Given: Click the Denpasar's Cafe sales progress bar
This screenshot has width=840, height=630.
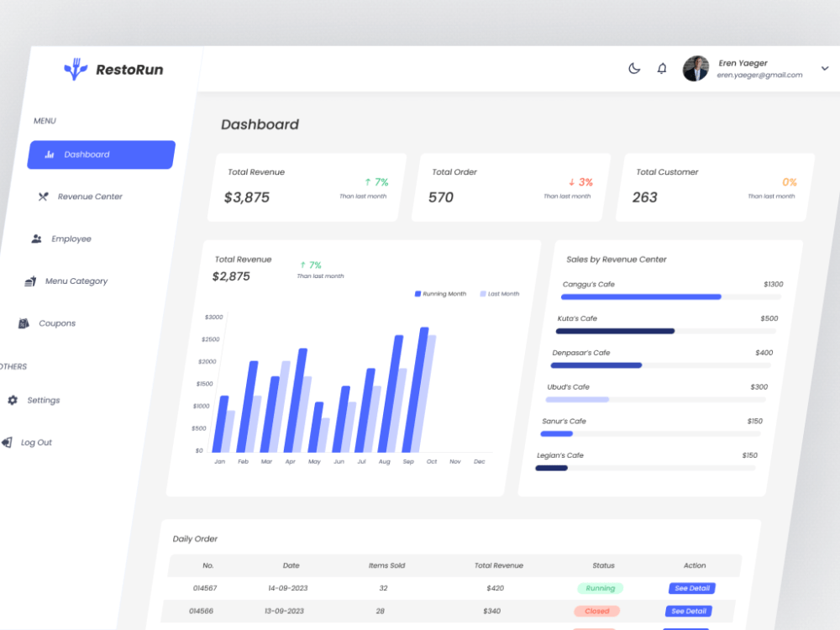Looking at the screenshot, I should [660, 365].
